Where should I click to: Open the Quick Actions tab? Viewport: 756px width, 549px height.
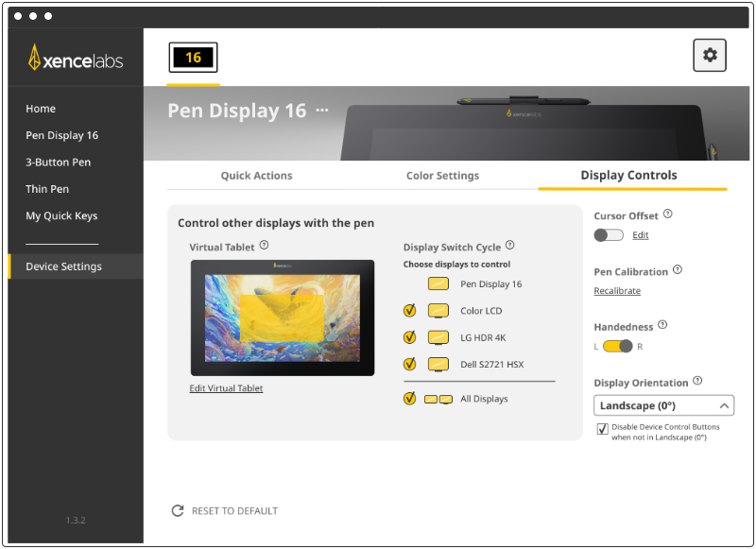click(257, 176)
